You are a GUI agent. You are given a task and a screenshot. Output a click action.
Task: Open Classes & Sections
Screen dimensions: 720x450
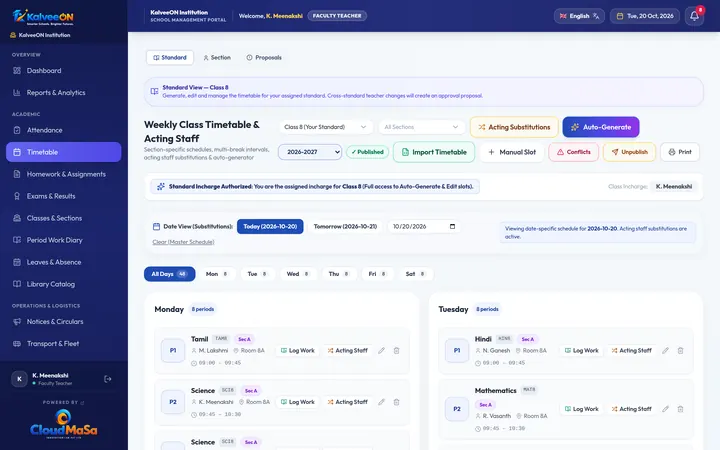pos(63,218)
